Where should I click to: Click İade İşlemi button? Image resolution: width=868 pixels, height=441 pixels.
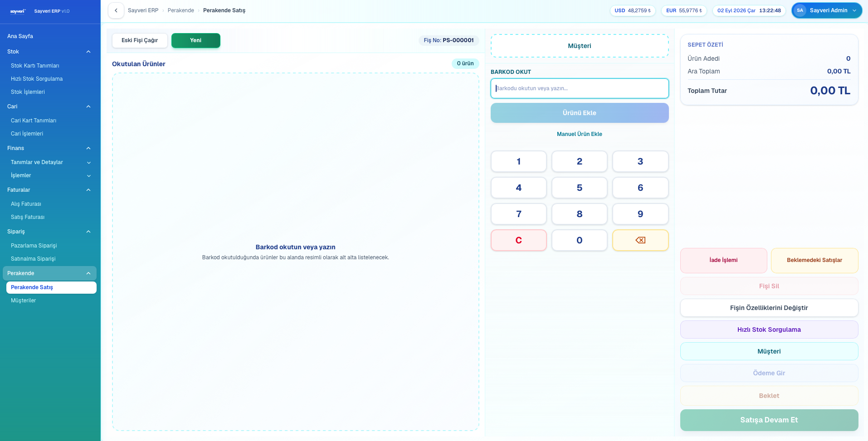point(724,260)
